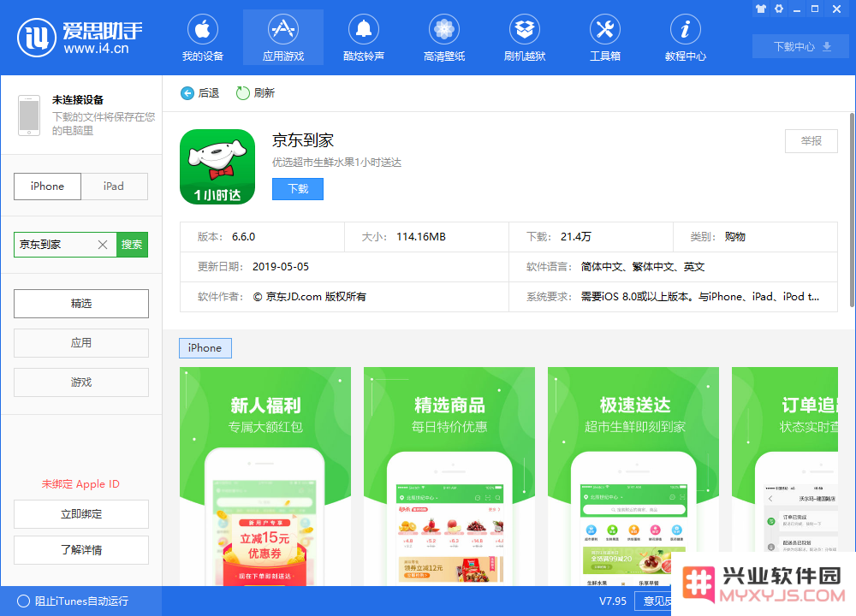Open the 高清壁纸 wallpapers section
This screenshot has height=616, width=856.
point(443,38)
